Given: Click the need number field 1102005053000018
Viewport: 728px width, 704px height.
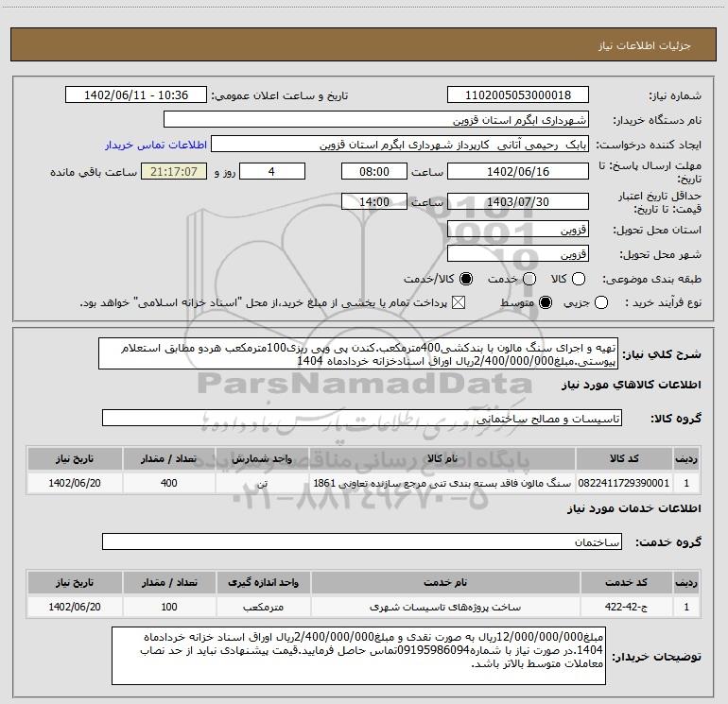Looking at the screenshot, I should coord(518,95).
